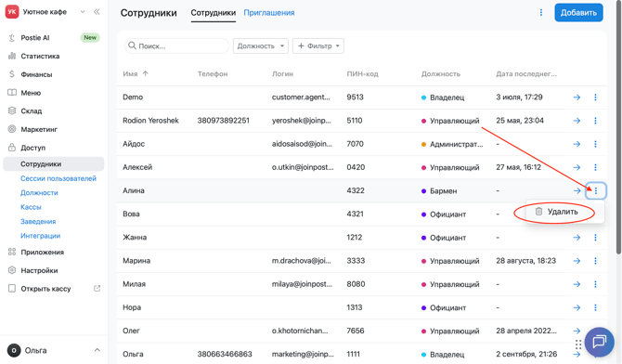Viewport: 622px width, 364px height.
Task: Go to Кассы link in sidebar
Action: [x=31, y=207]
